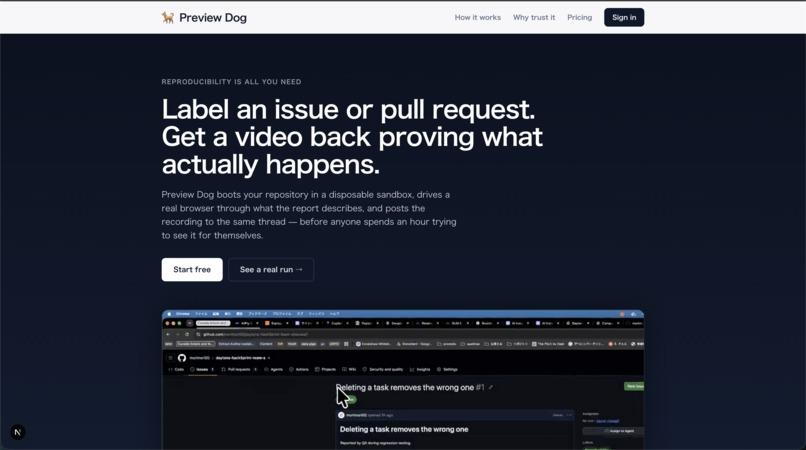The width and height of the screenshot is (806, 450).
Task: Click headline 'Label an issue or pull request.'
Action: pyautogui.click(x=348, y=110)
